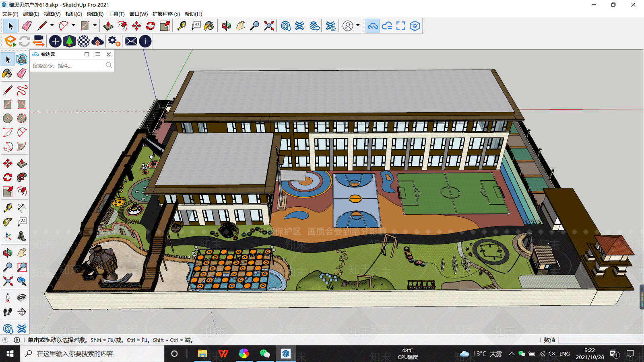Open Extension Manager gear-layers icon
This screenshot has width=644, height=362.
(330, 26)
